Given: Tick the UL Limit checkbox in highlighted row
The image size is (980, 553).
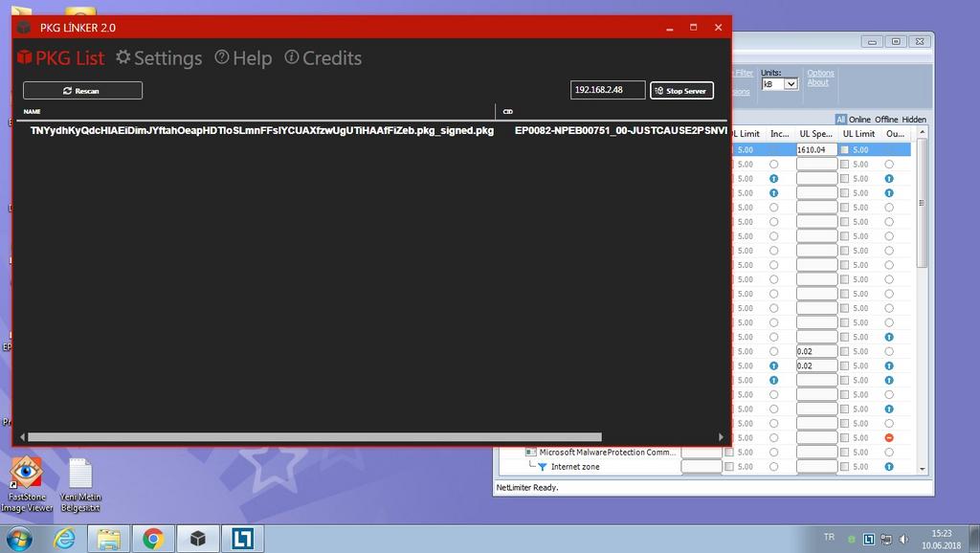Looking at the screenshot, I should click(x=844, y=150).
